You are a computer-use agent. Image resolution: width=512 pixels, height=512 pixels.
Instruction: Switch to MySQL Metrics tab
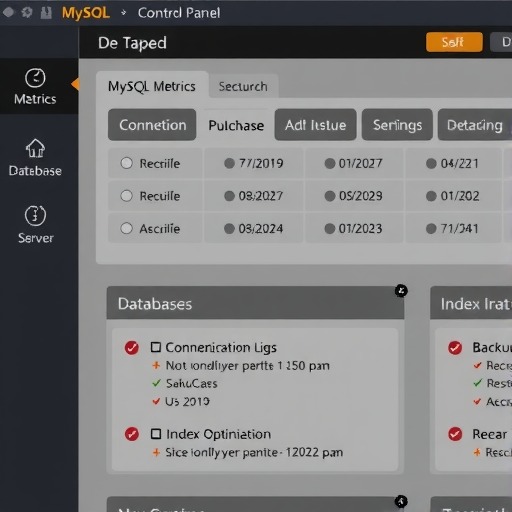[152, 86]
